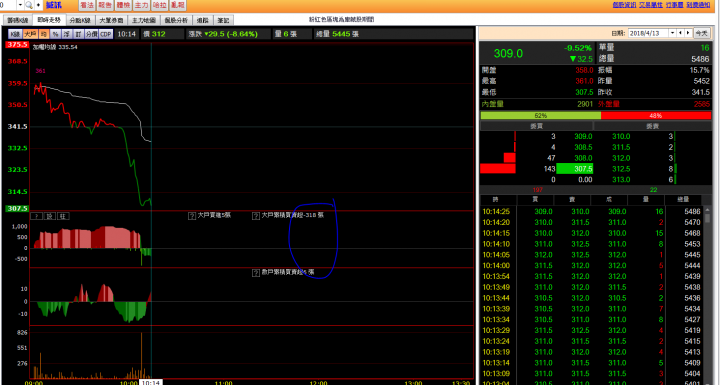
Task: Open the 主力地圖 tab
Action: [144, 20]
